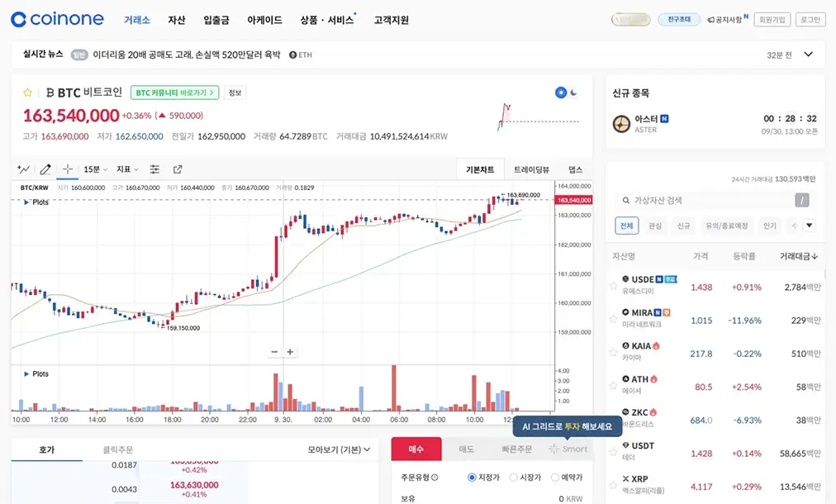Select the pencil drawing tool
Image resolution: width=836 pixels, height=504 pixels.
click(46, 169)
